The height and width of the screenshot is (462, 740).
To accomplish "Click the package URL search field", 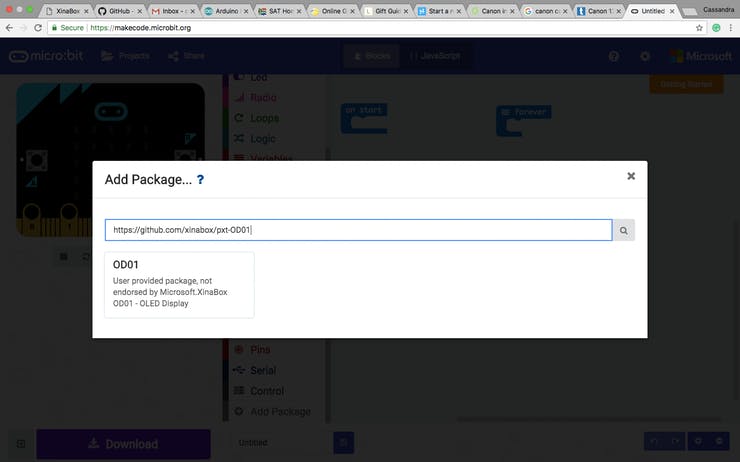I will pyautogui.click(x=359, y=230).
